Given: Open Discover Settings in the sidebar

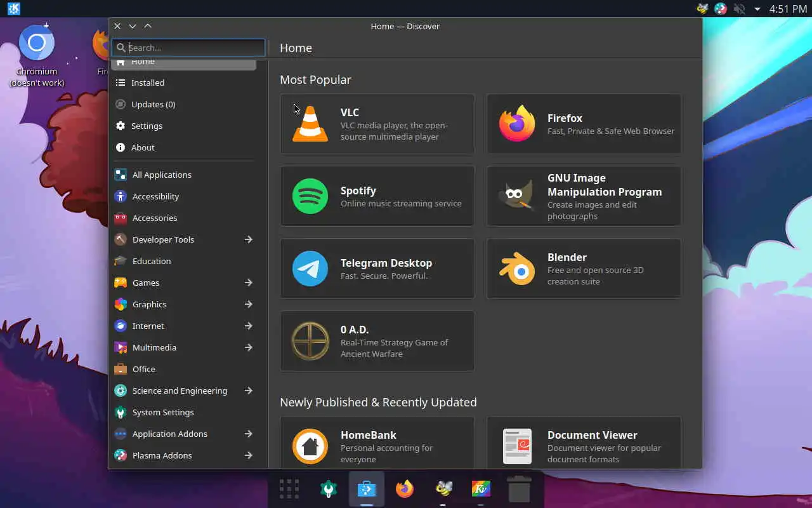Looking at the screenshot, I should click(x=184, y=126).
